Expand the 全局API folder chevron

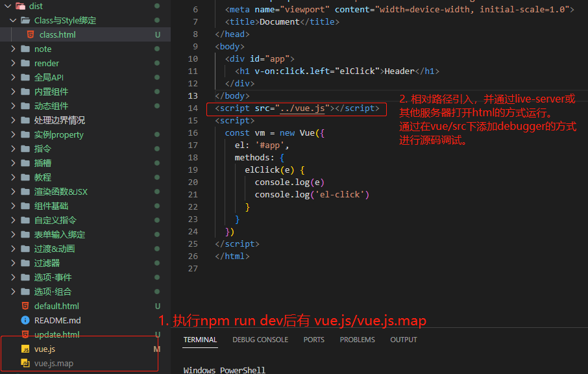point(14,77)
